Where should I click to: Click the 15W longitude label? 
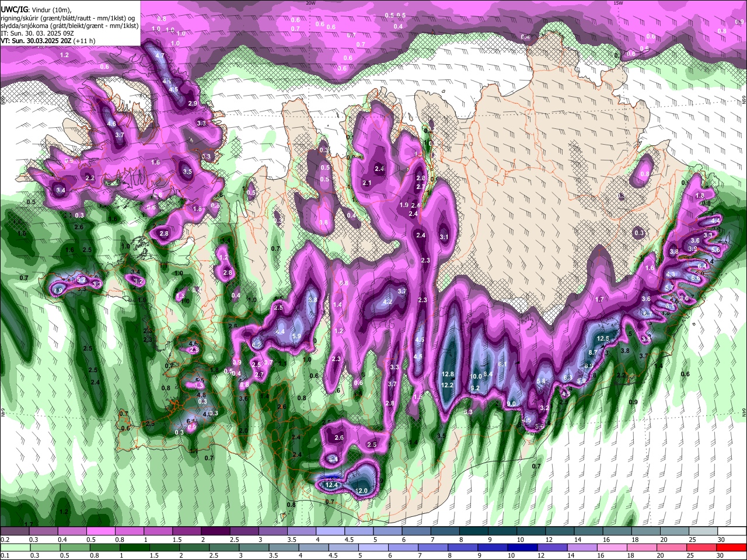pos(618,3)
